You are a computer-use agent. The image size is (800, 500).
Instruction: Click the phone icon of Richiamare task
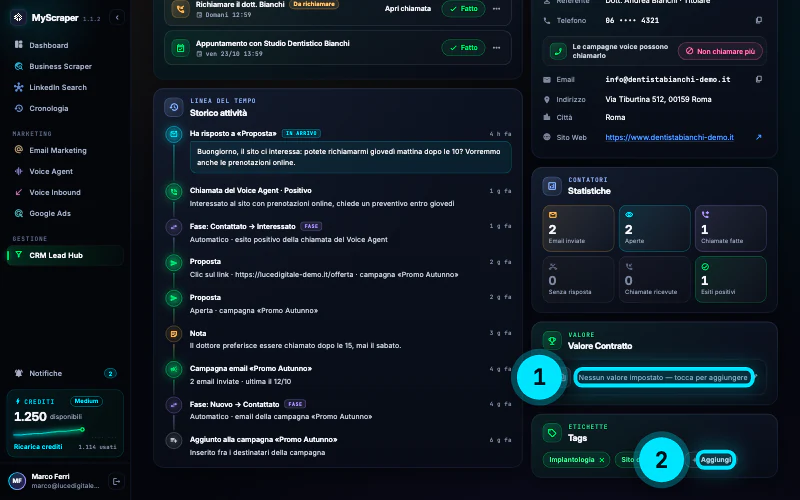pos(180,9)
